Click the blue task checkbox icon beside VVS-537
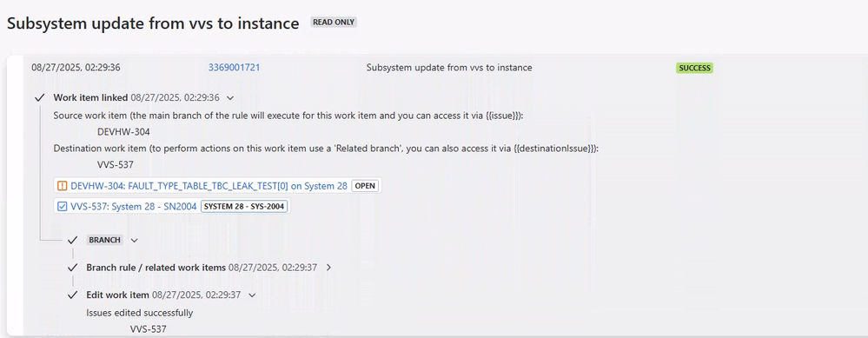868x338 pixels. click(63, 206)
